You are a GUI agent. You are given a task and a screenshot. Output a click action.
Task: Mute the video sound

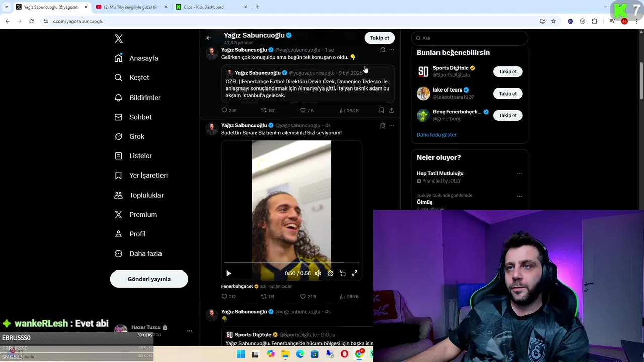(x=318, y=273)
